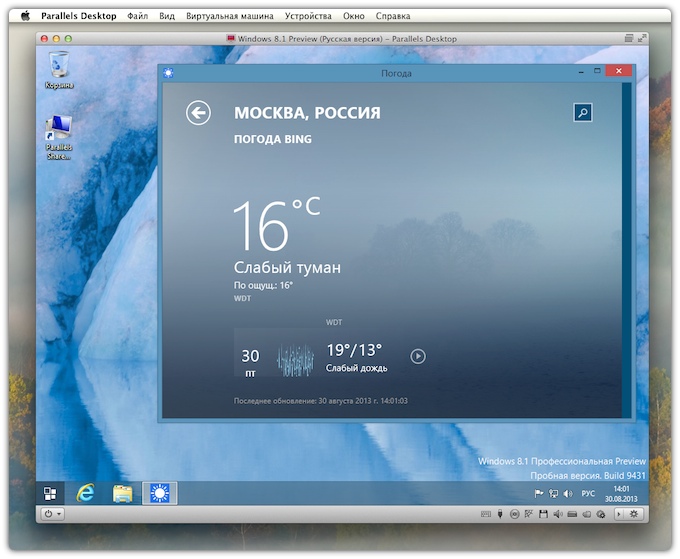Click the Parallels shared folder status icon
The height and width of the screenshot is (559, 680).
tap(586, 514)
